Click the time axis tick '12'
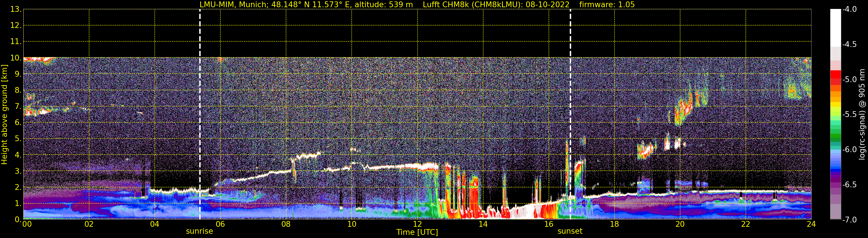The image size is (868, 238). pos(417,224)
